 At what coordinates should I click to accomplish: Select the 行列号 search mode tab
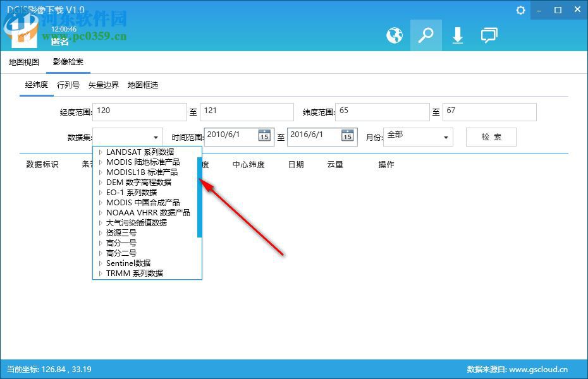point(68,84)
